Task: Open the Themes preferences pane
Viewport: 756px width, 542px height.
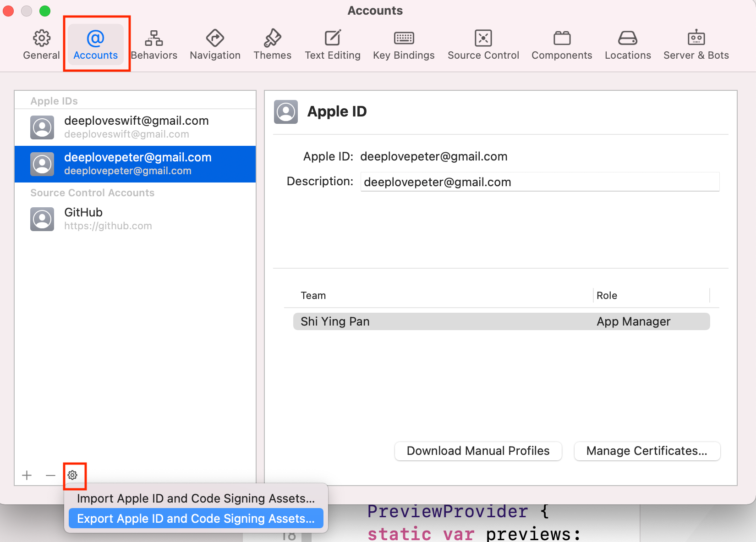Action: pyautogui.click(x=272, y=45)
